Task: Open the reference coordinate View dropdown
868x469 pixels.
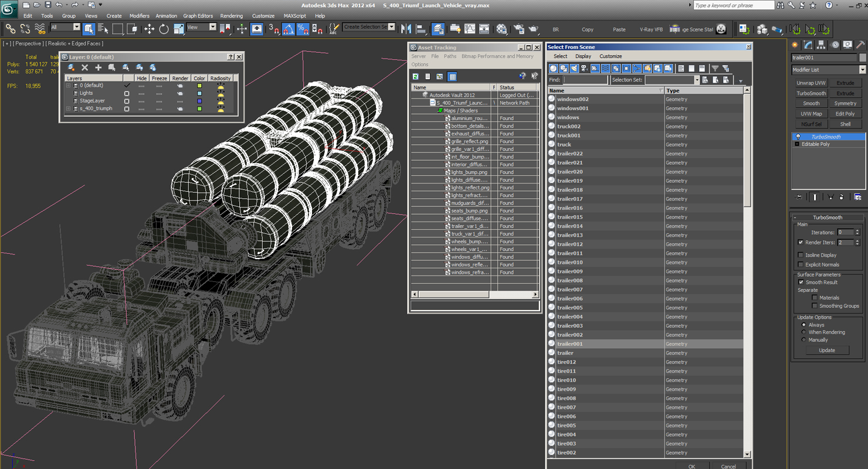Action: click(x=201, y=27)
